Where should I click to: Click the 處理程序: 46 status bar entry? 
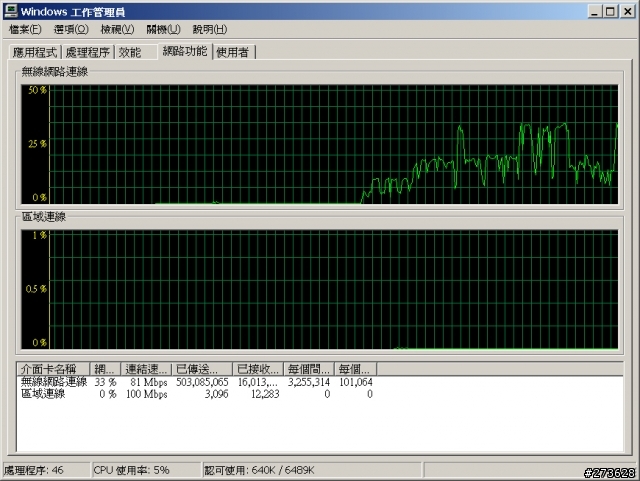[x=46, y=470]
